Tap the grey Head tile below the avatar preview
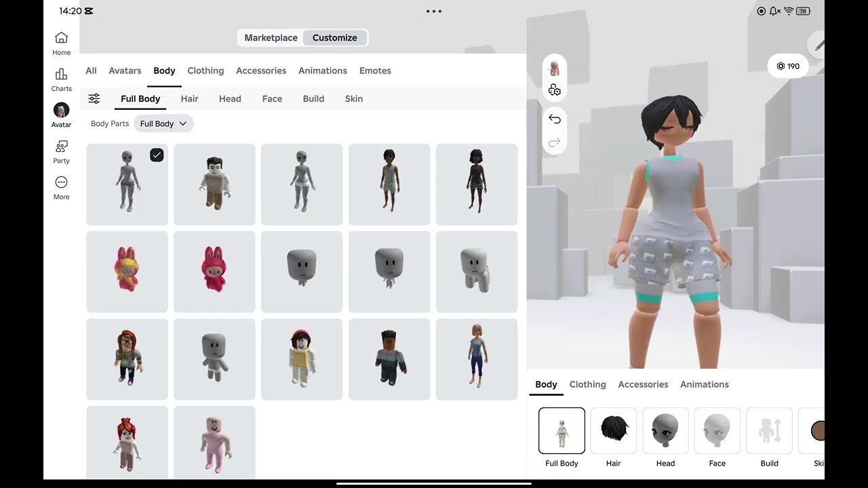This screenshot has height=488, width=868. pyautogui.click(x=665, y=431)
